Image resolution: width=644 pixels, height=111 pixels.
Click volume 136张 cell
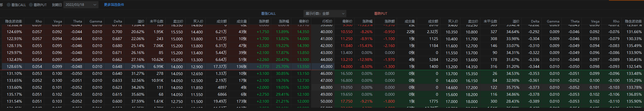[241, 66]
